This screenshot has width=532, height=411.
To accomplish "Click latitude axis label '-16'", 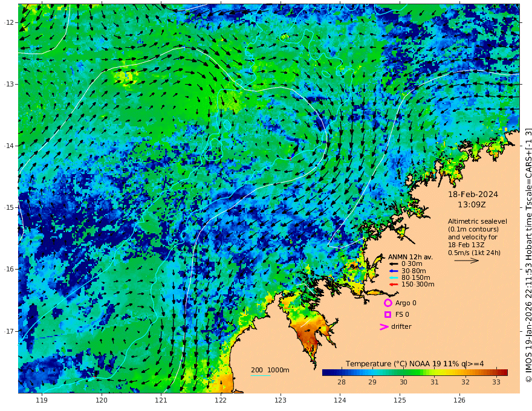I will [x=8, y=269].
